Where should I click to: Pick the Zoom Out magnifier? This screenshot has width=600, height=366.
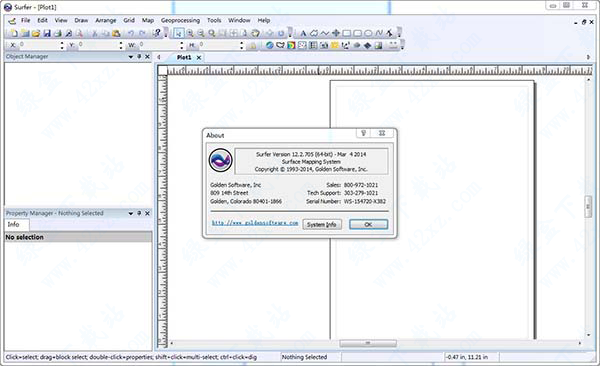201,33
